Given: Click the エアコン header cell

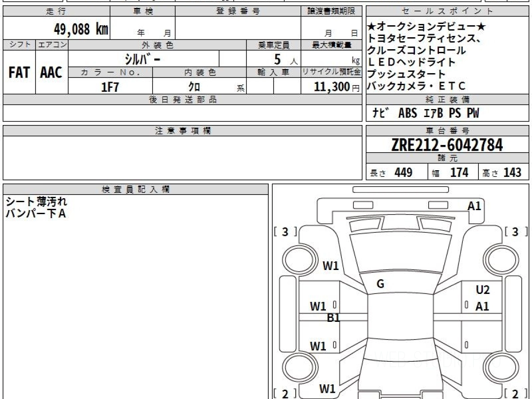Looking at the screenshot, I should tap(52, 45).
